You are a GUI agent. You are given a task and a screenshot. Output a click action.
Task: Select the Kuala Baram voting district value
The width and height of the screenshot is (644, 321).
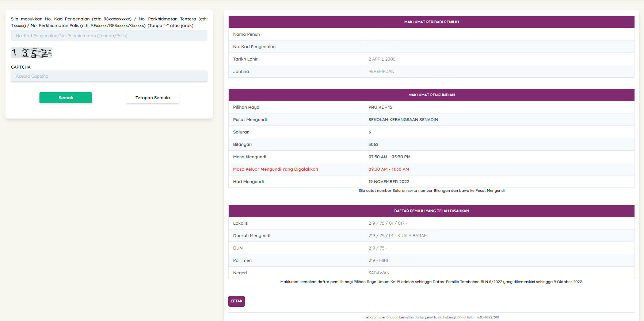click(398, 236)
